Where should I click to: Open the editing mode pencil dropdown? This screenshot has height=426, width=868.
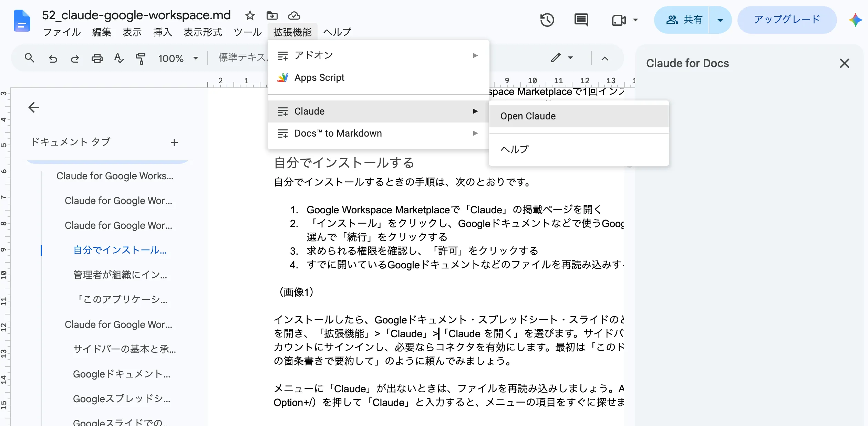(x=562, y=58)
